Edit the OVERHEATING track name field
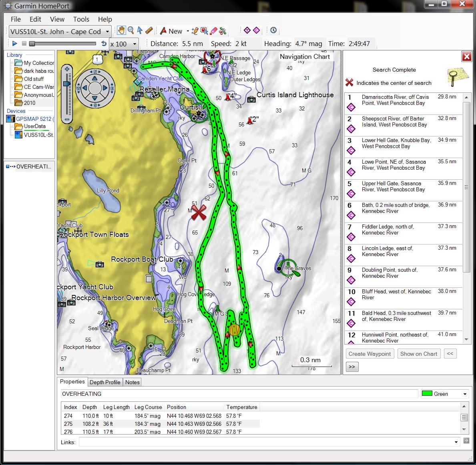This screenshot has width=476, height=465. tap(239, 394)
